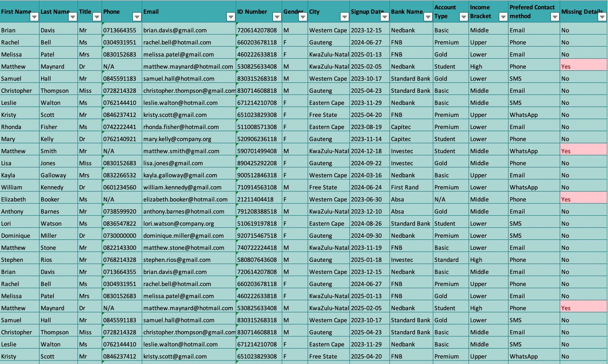Select the 'Bank Name' column header text
608x364 pixels.
(x=407, y=12)
